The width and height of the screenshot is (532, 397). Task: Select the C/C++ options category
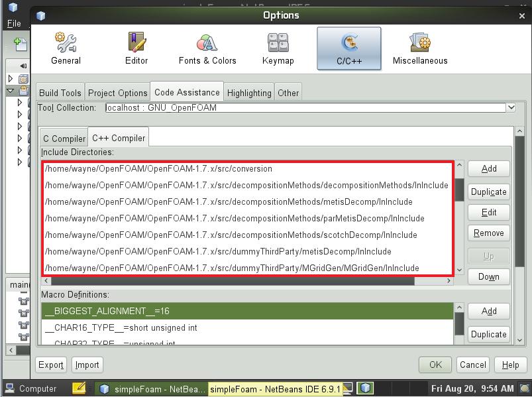(348, 48)
